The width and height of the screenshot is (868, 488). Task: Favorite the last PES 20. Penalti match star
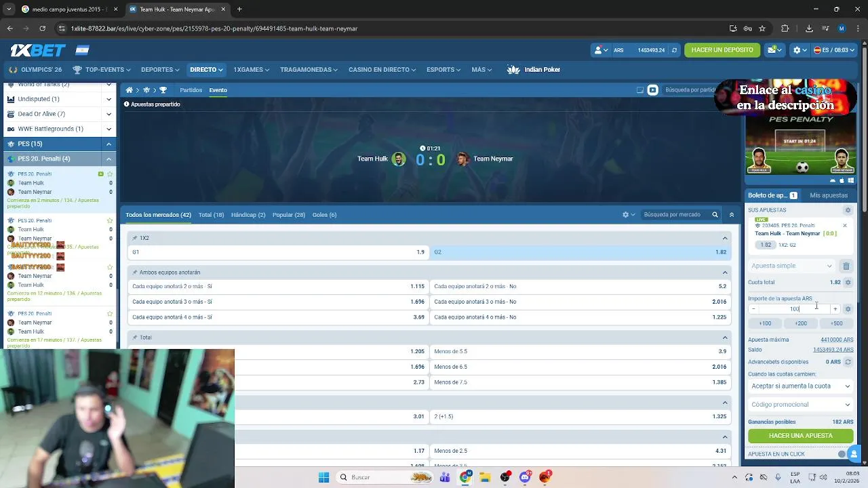tap(110, 314)
